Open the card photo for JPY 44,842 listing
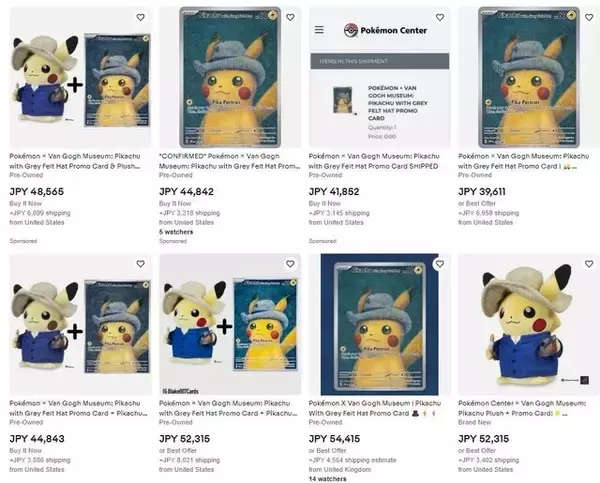Image resolution: width=600 pixels, height=483 pixels. click(x=228, y=80)
